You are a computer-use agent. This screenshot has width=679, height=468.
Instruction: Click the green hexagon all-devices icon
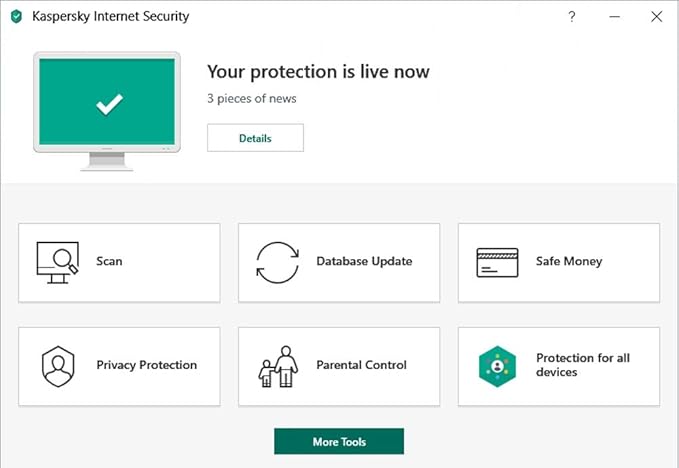pyautogui.click(x=497, y=366)
